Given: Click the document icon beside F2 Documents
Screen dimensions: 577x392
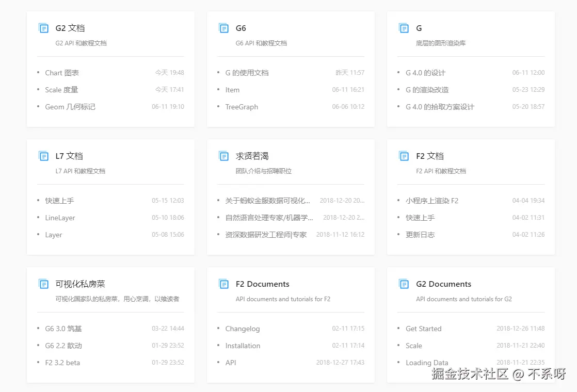Looking at the screenshot, I should point(224,284).
